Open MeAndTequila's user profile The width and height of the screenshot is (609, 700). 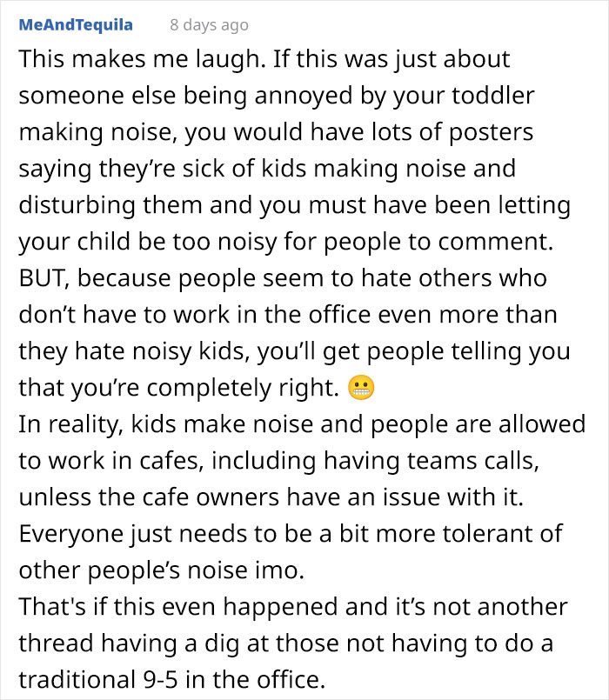click(76, 24)
